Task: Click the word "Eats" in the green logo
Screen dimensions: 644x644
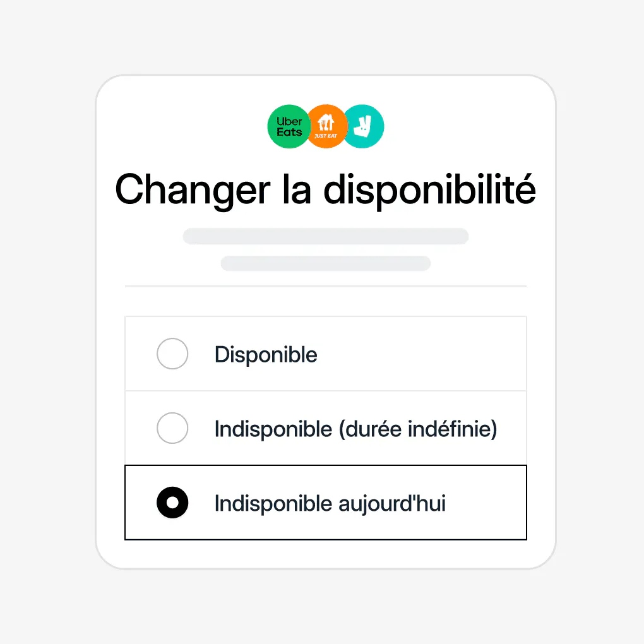Action: click(x=289, y=132)
